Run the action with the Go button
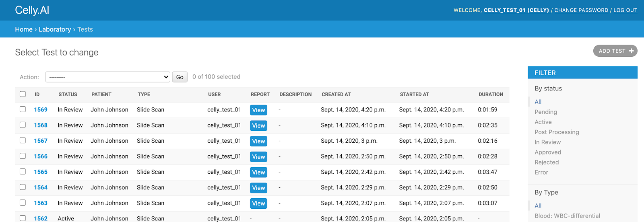 point(180,77)
